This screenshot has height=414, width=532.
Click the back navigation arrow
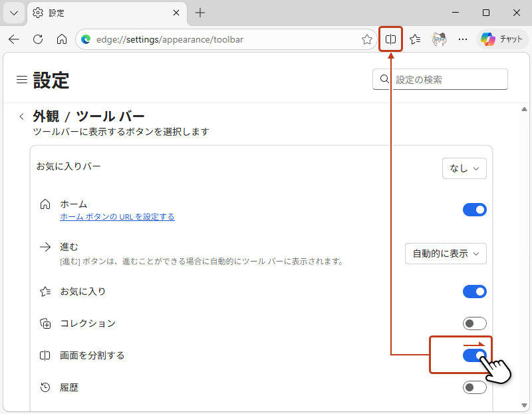(14, 39)
